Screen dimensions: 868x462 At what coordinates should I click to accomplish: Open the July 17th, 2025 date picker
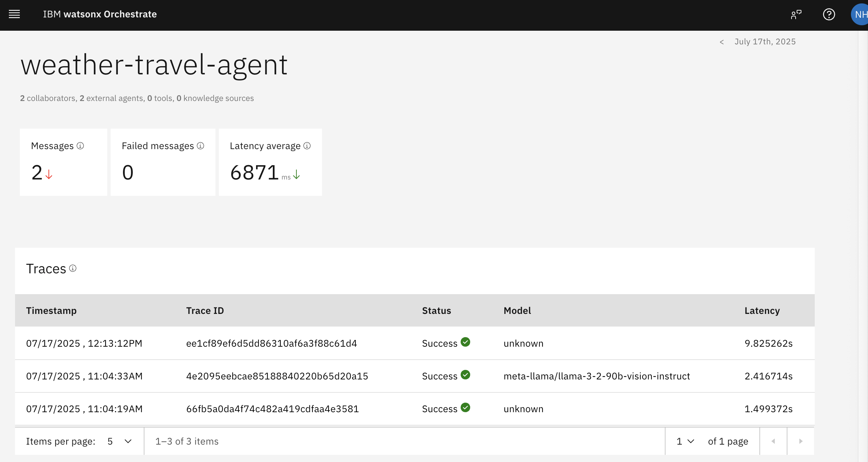click(765, 42)
